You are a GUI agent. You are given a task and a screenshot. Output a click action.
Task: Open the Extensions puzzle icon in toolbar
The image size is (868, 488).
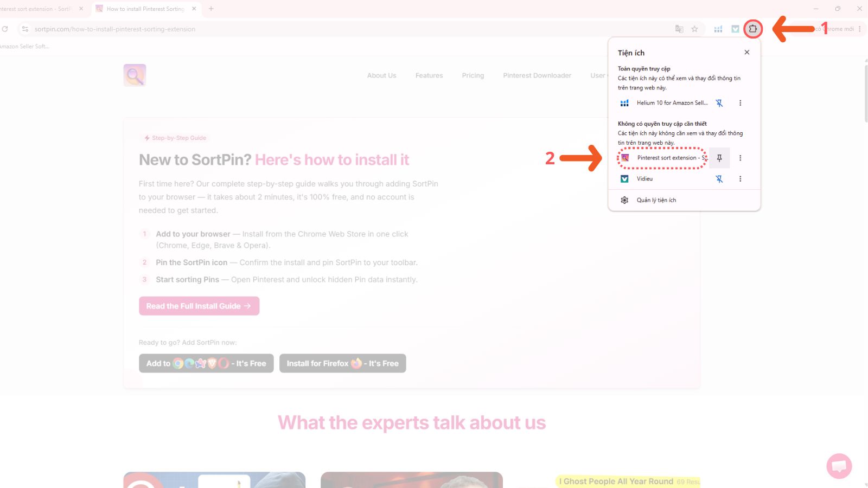(x=753, y=29)
